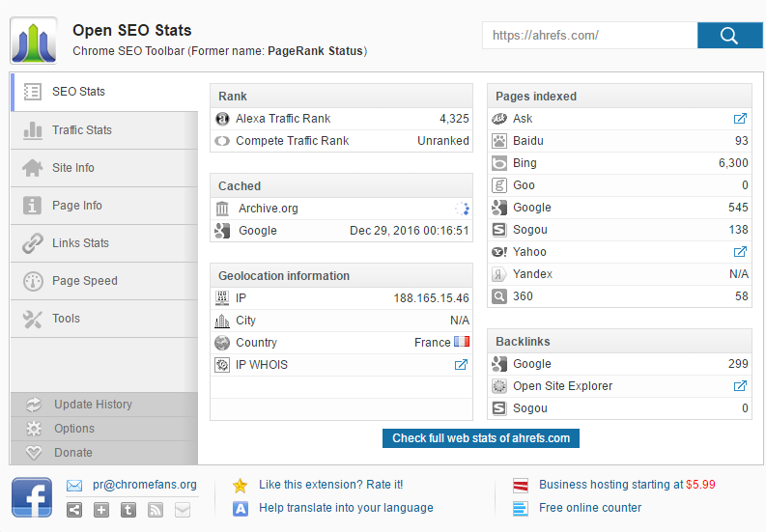Open IP WHOIS external link icon
This screenshot has width=766, height=532.
click(x=461, y=364)
